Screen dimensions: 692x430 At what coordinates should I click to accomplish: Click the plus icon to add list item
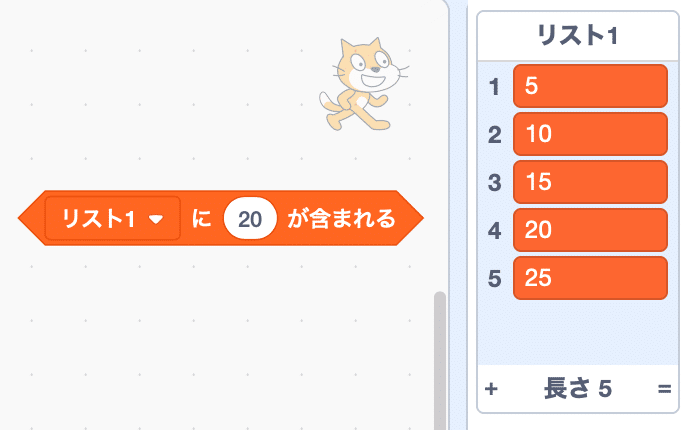tap(491, 389)
